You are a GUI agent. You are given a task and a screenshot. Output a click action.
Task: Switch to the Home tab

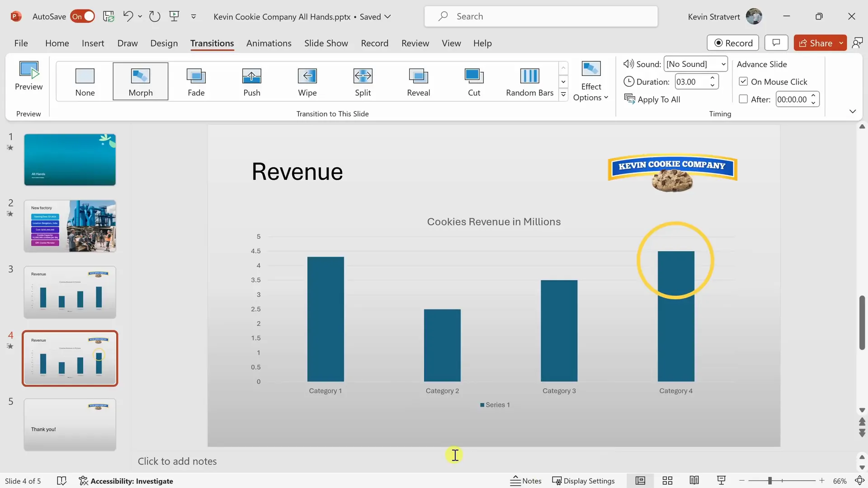coord(57,43)
